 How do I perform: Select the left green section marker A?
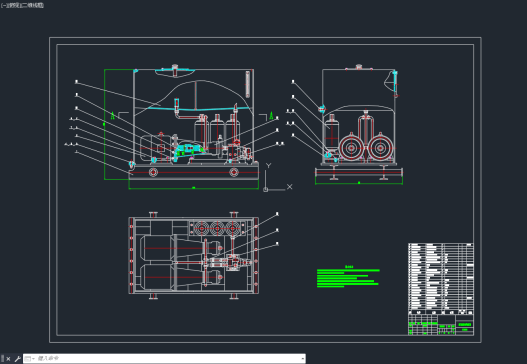[113, 116]
